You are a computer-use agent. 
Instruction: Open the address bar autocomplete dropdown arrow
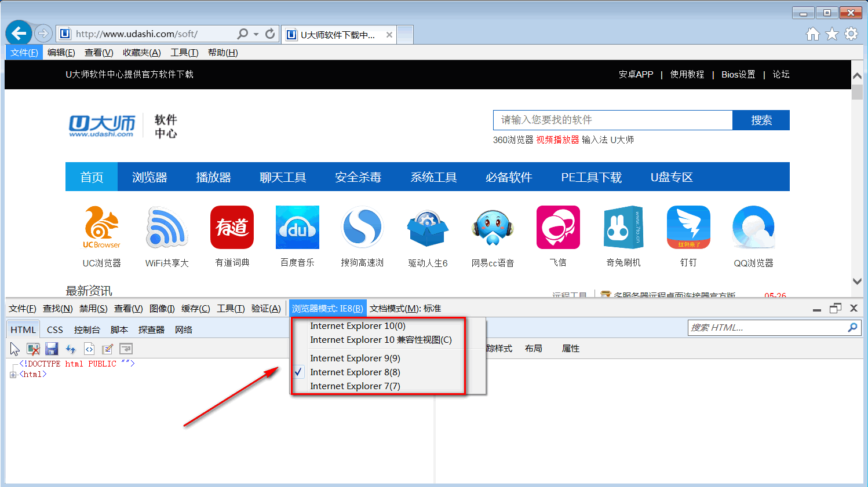click(x=256, y=34)
